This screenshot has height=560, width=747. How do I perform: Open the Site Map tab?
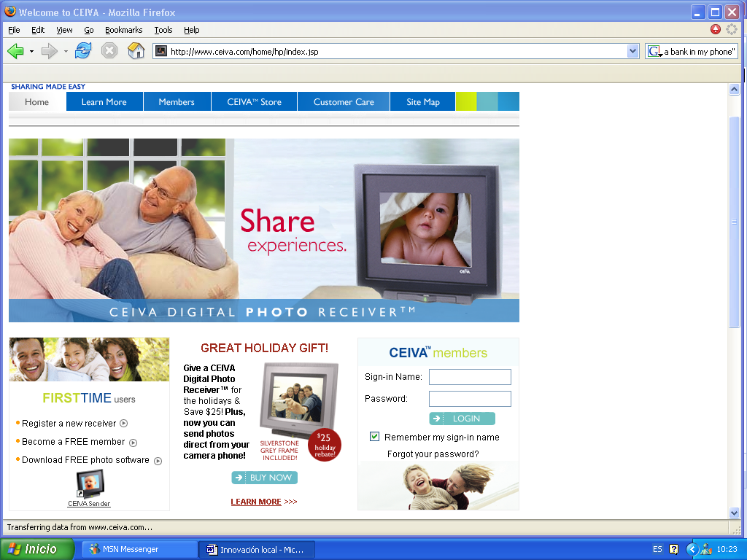422,102
